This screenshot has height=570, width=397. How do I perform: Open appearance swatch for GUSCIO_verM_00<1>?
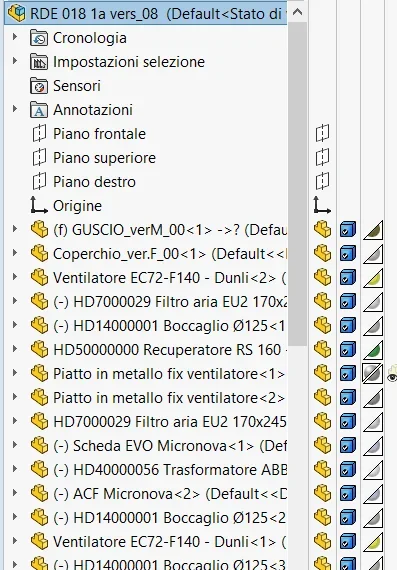click(x=374, y=230)
